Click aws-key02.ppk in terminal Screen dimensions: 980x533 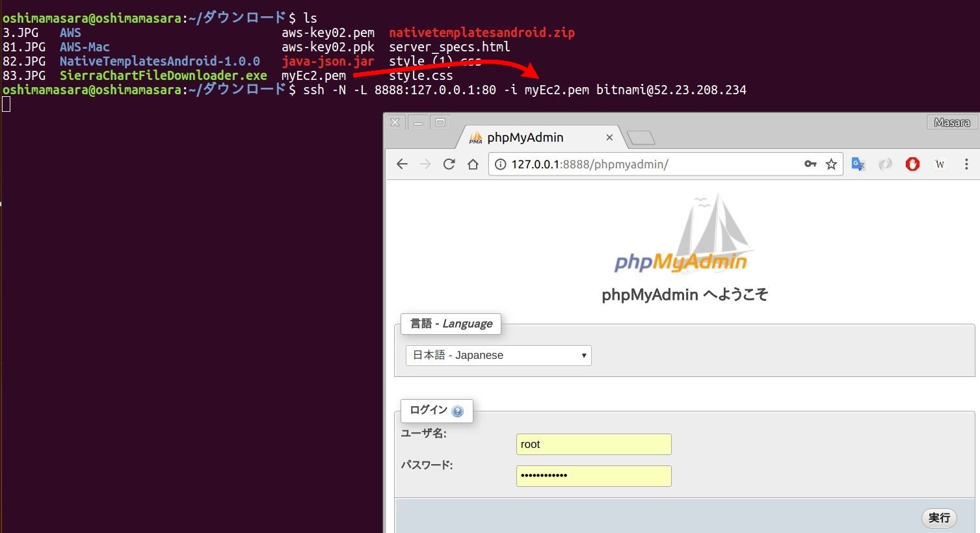(x=328, y=47)
